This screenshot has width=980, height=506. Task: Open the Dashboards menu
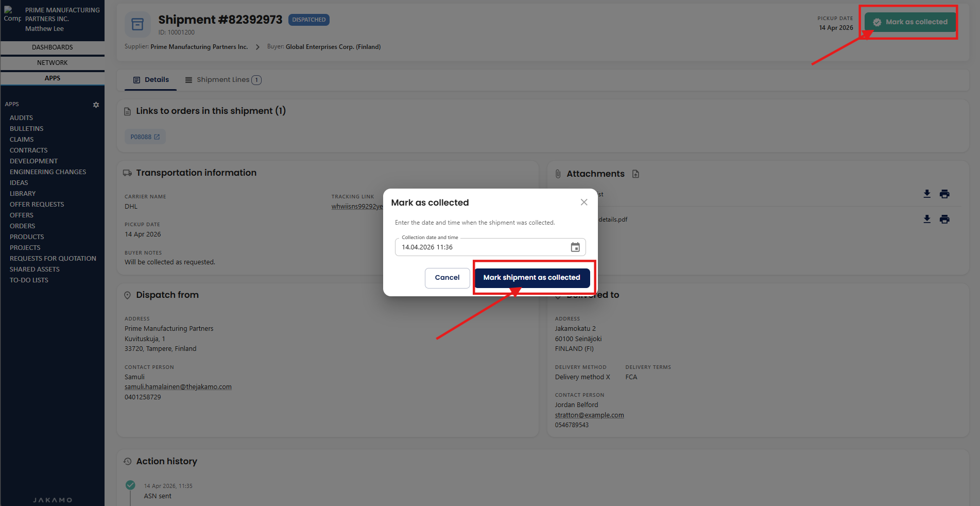[x=53, y=47]
